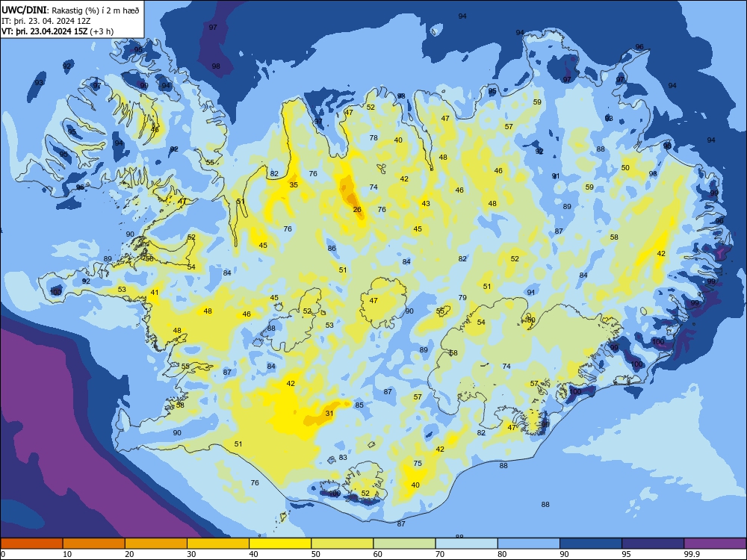Screen dimensions: 747x560
Task: Click the light blue 80–90 legend swatch
Action: (x=529, y=544)
